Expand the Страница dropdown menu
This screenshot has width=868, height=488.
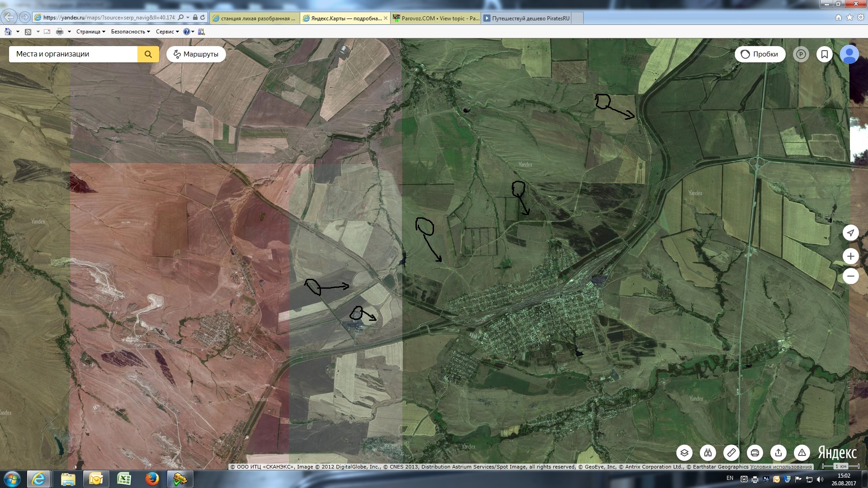(x=90, y=32)
